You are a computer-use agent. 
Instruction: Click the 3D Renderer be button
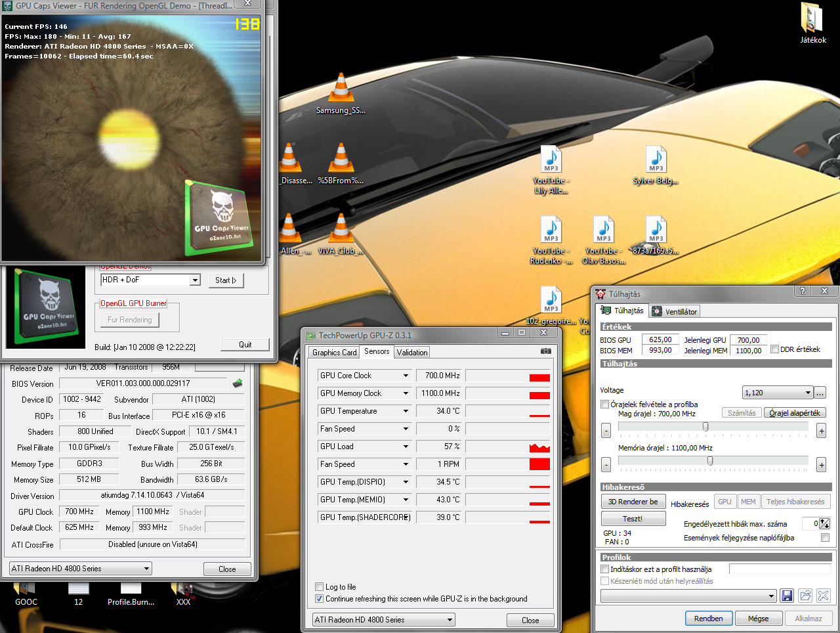point(633,502)
